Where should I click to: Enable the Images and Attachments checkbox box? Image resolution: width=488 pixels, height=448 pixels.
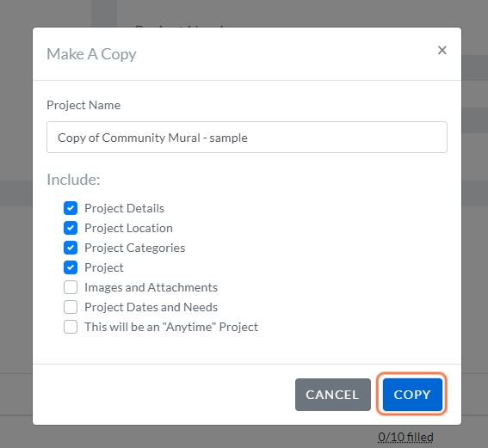[71, 287]
